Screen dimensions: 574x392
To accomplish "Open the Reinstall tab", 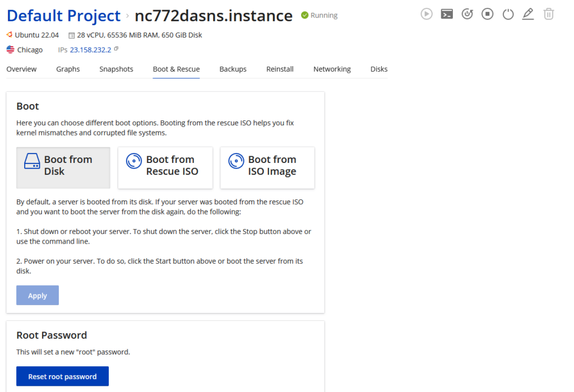I will coord(280,69).
